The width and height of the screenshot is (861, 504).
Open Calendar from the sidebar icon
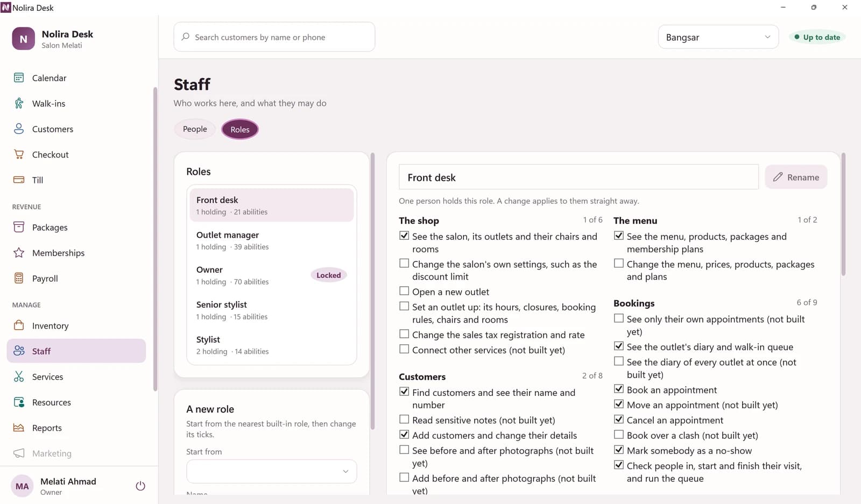19,77
